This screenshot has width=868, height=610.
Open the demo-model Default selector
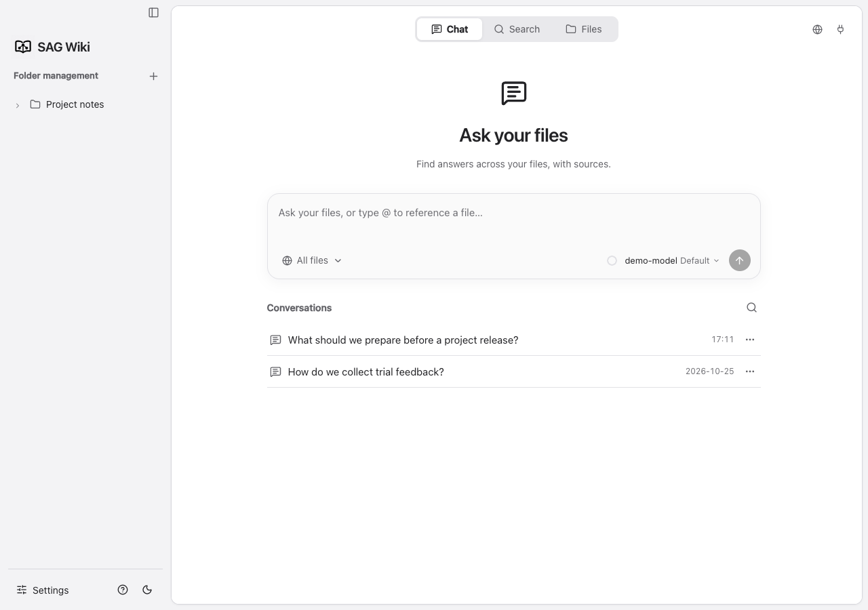coord(671,260)
